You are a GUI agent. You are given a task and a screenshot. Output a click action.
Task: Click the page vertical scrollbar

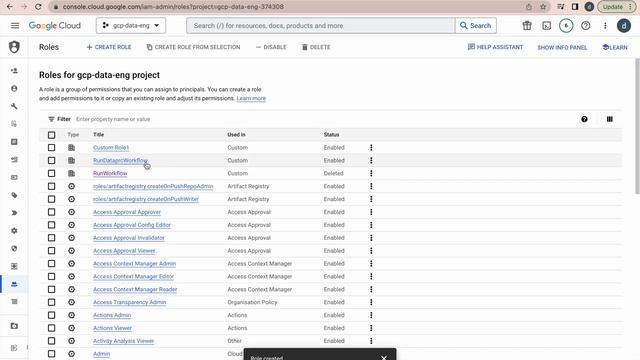[x=637, y=127]
